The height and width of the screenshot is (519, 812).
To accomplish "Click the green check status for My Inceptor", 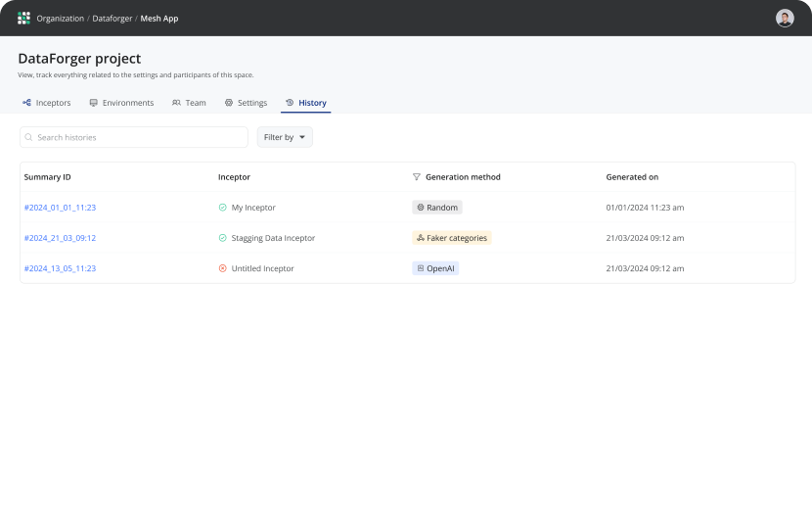I will point(222,208).
